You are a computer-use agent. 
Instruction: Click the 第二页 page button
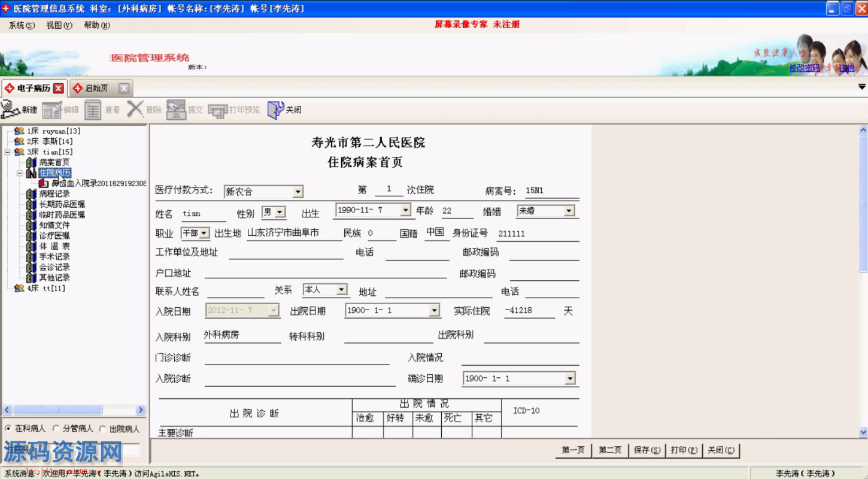pos(610,450)
